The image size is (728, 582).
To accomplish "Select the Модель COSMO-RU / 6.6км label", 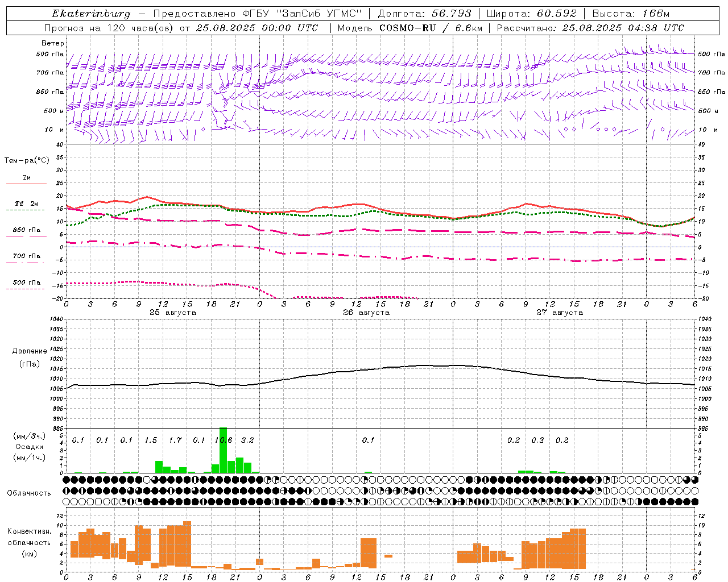I will point(411,28).
